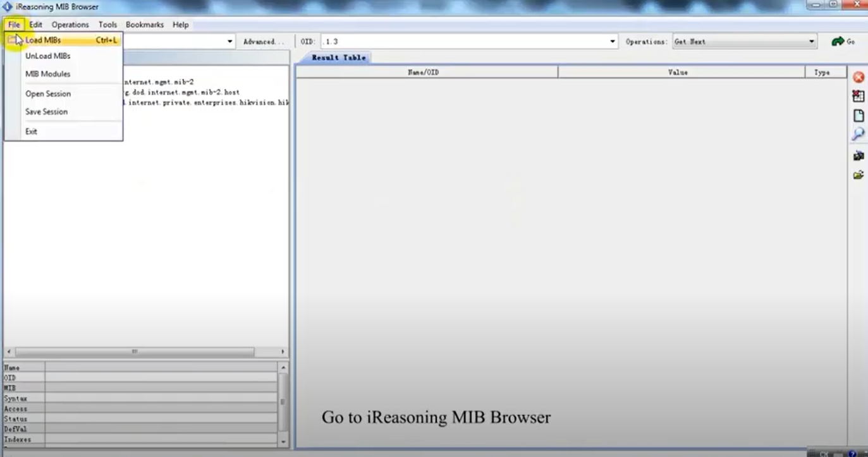
Task: Switch to the Result Table tab
Action: tap(339, 58)
